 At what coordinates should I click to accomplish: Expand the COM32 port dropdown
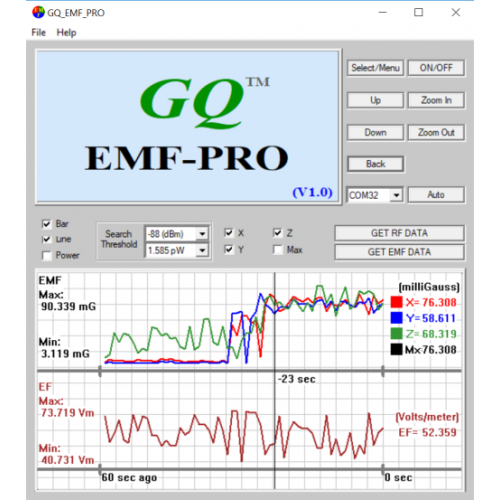[396, 195]
